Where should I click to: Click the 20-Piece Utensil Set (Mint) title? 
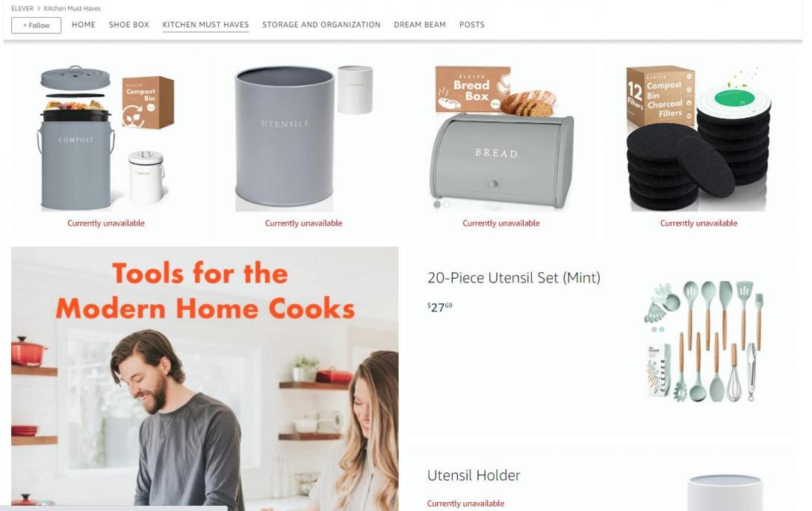pos(514,278)
